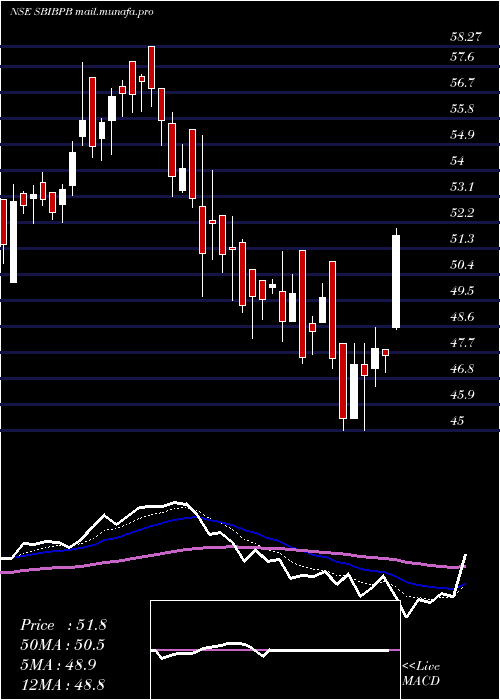
Task: Select the 49.5 price axis label
Action: (x=462, y=291)
